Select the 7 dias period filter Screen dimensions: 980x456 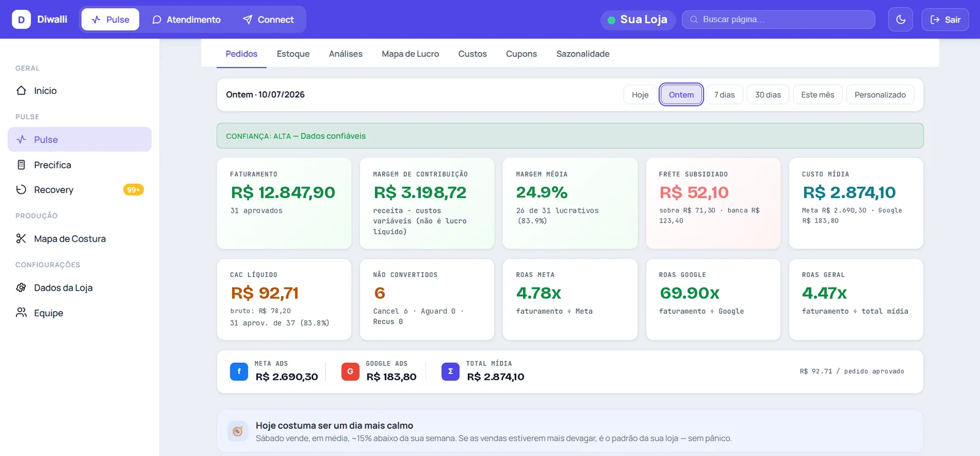click(725, 95)
